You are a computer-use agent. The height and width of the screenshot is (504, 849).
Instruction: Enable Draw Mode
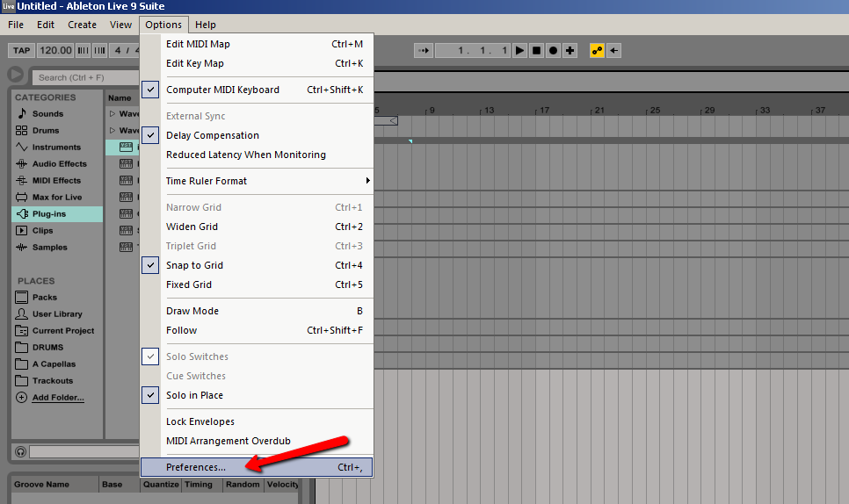(x=258, y=311)
